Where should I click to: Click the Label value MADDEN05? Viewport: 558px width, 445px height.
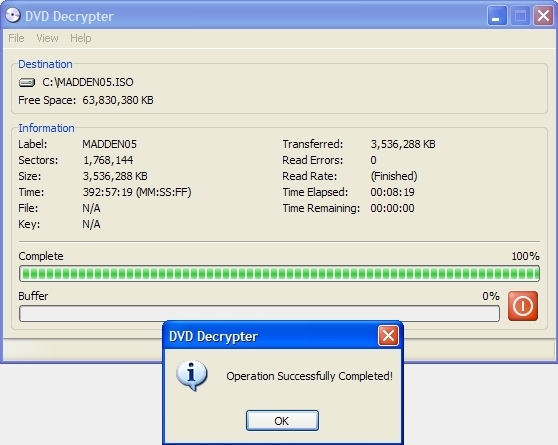point(110,144)
